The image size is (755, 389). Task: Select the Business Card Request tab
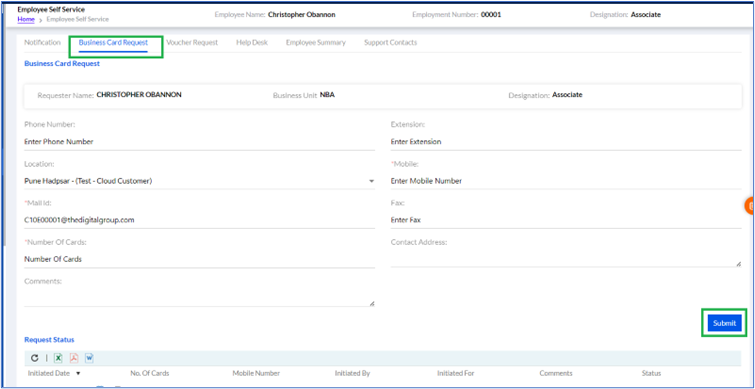click(113, 42)
